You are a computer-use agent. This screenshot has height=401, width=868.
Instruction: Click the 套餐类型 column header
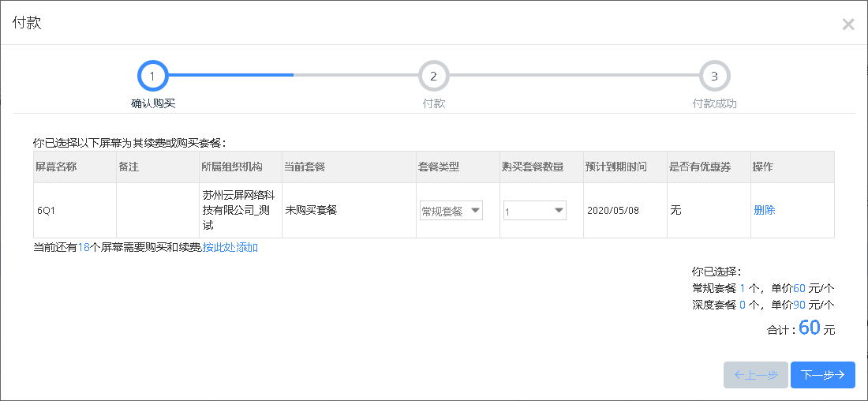coord(439,167)
